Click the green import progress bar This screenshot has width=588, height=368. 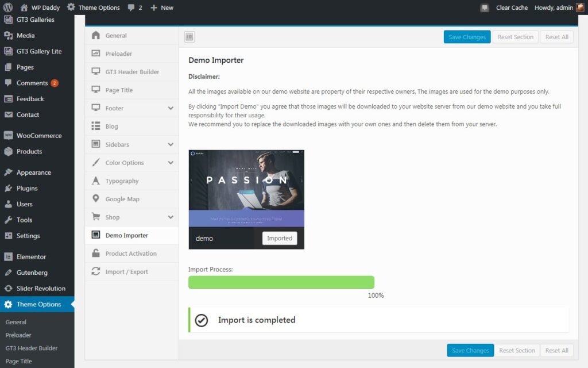point(281,282)
